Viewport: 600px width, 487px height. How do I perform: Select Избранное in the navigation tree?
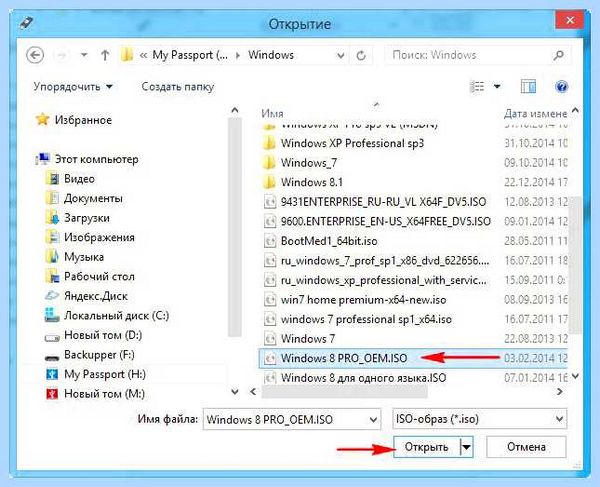point(83,120)
